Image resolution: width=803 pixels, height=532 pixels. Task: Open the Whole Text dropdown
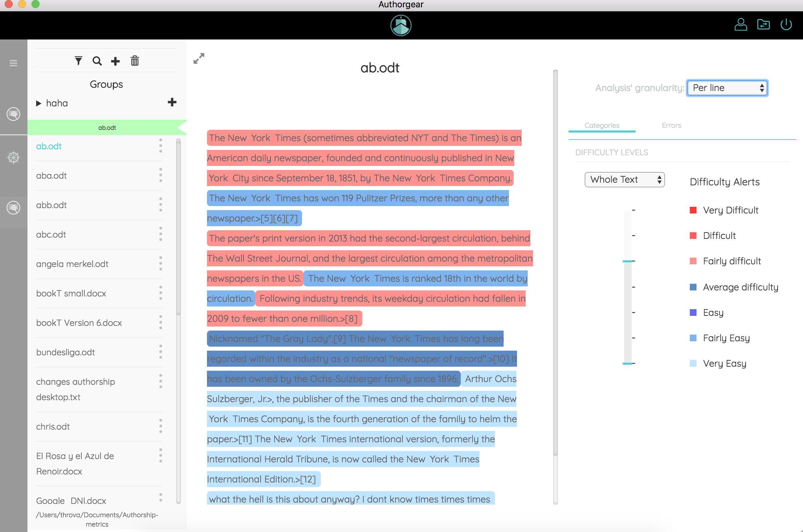click(x=625, y=179)
